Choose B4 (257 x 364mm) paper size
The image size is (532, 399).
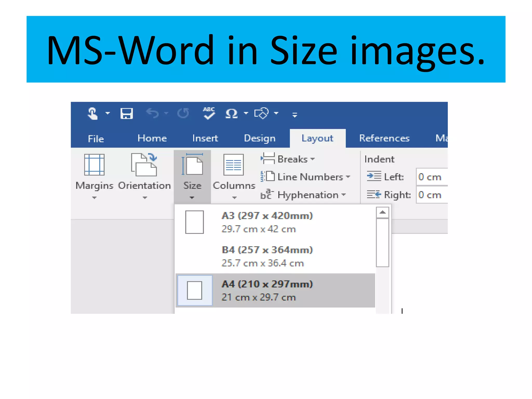[275, 256]
